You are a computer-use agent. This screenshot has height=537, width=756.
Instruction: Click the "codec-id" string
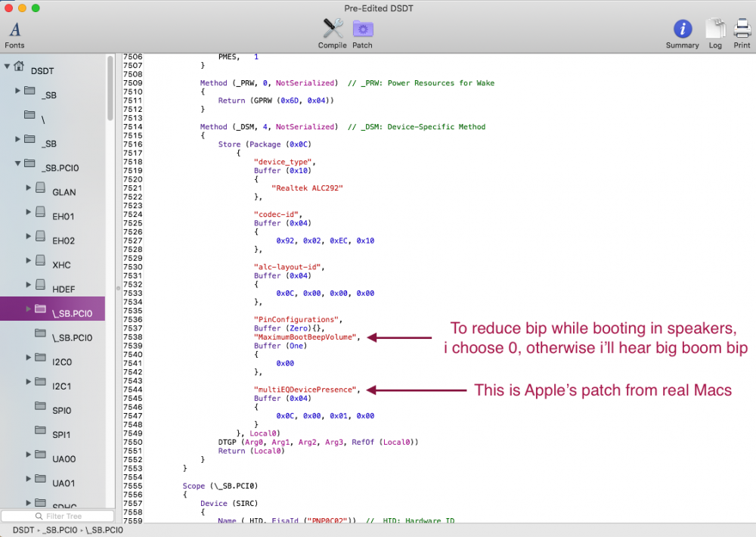276,214
